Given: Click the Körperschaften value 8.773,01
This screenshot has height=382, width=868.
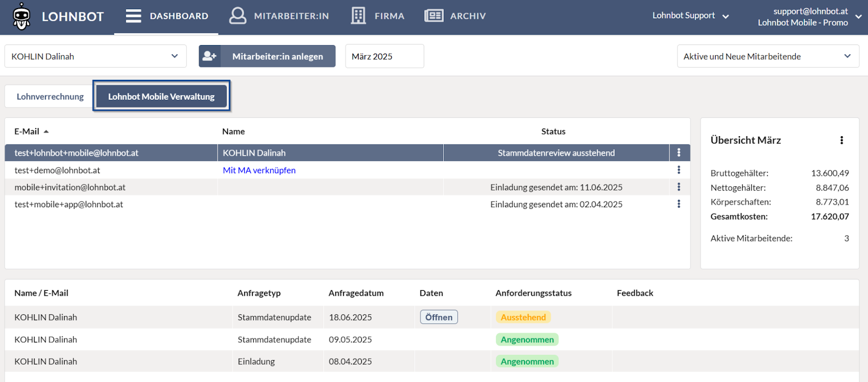Looking at the screenshot, I should click(832, 202).
